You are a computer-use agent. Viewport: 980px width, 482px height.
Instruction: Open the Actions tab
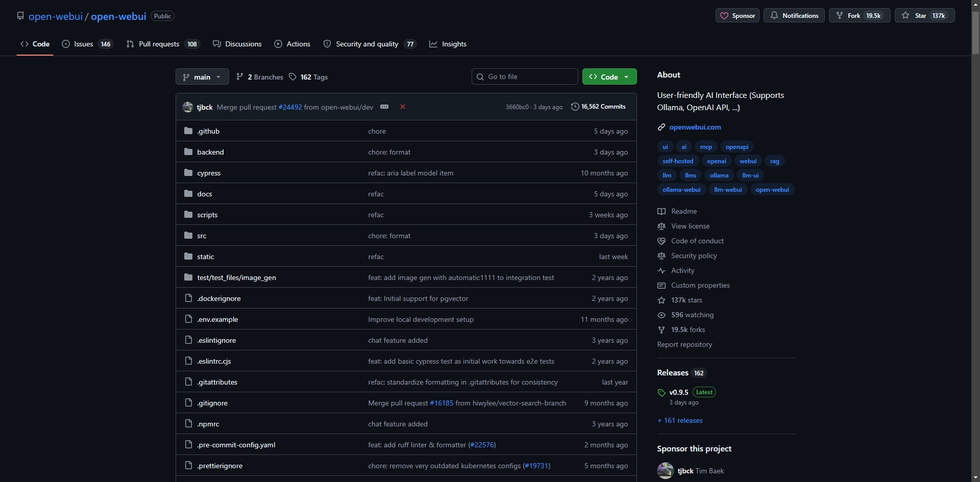point(292,44)
